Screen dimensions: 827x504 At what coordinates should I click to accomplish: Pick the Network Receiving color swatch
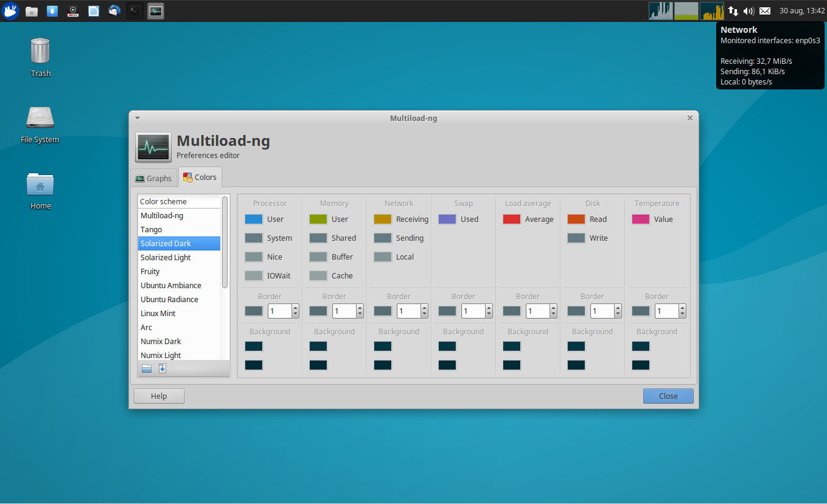tap(383, 219)
